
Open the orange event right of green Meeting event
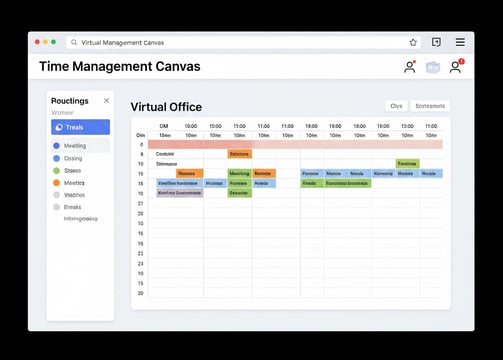(264, 173)
